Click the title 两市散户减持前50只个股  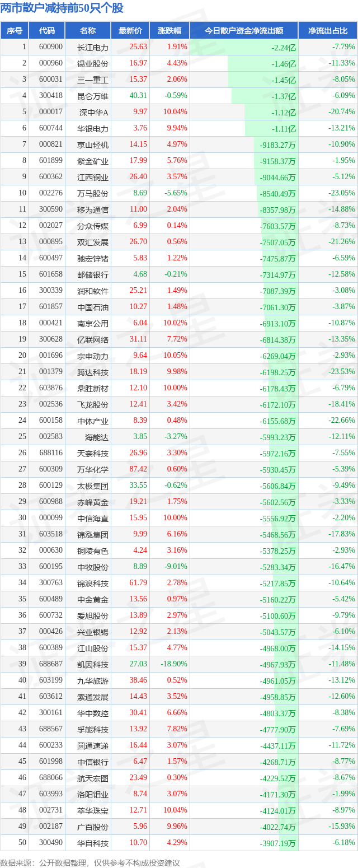click(x=62, y=8)
